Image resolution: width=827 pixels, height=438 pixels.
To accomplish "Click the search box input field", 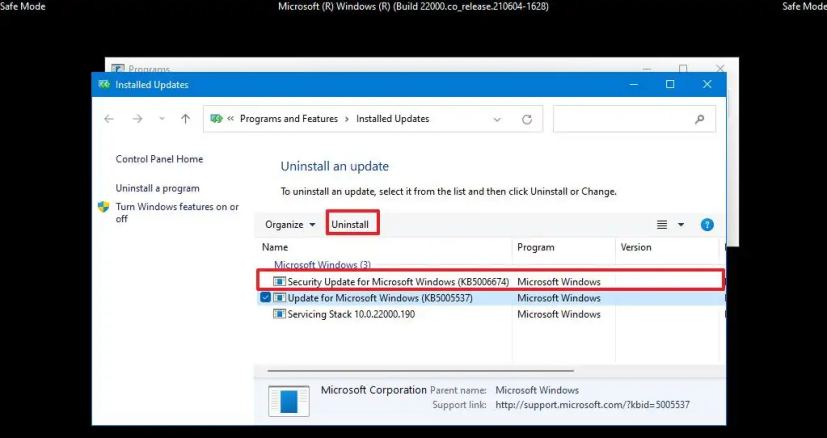I will [x=634, y=119].
